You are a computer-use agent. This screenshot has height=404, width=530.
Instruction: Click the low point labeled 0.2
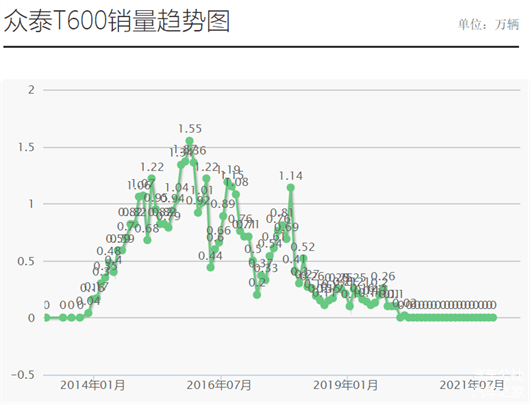coord(257,294)
